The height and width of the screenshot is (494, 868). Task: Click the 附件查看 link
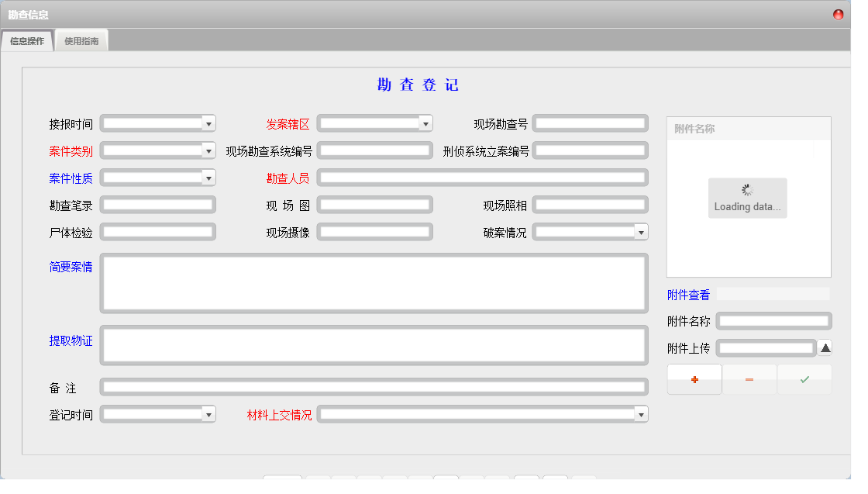pyautogui.click(x=687, y=294)
